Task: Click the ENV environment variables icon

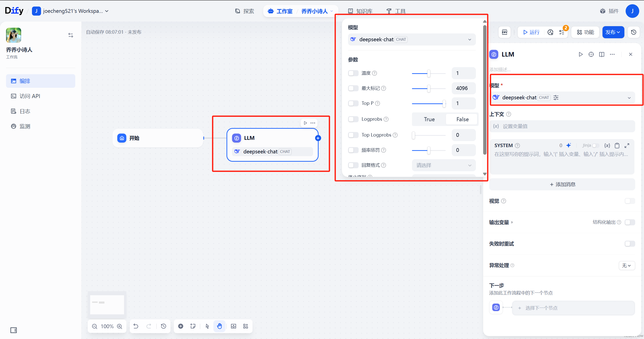Action: click(x=505, y=32)
